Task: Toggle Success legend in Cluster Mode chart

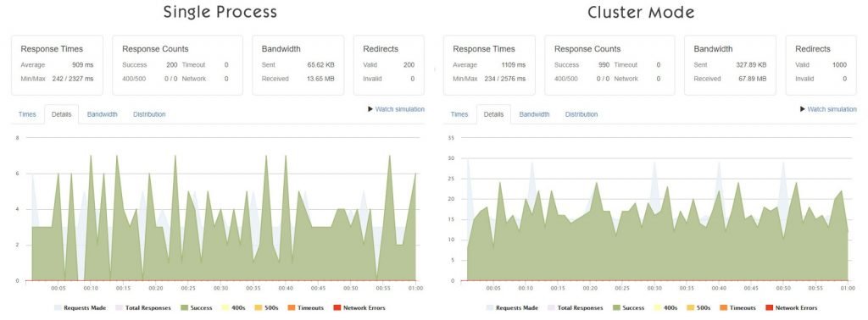Action: click(x=628, y=308)
